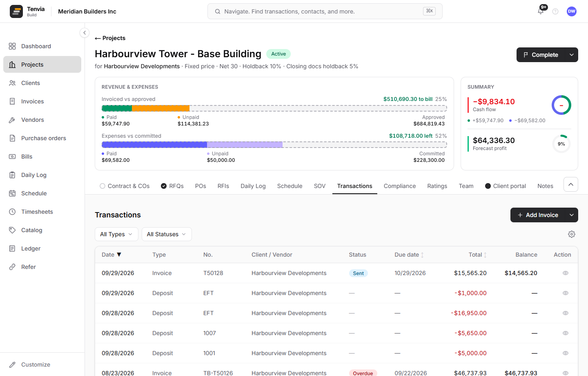Click the Daily Log clipboard icon
The height and width of the screenshot is (376, 588).
(12, 175)
